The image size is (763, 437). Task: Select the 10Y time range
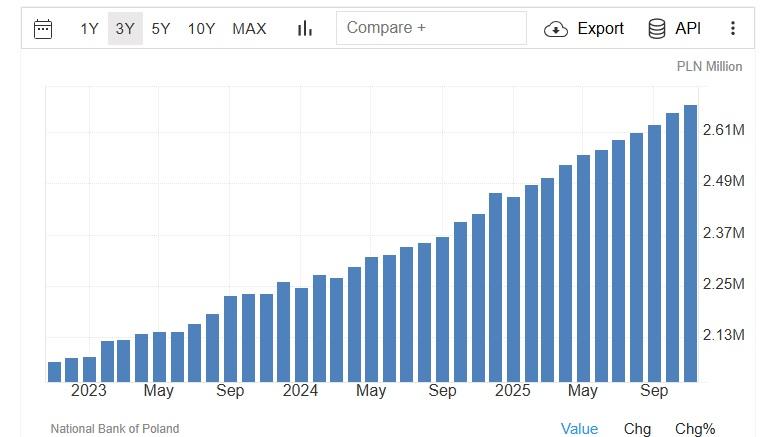(x=201, y=28)
